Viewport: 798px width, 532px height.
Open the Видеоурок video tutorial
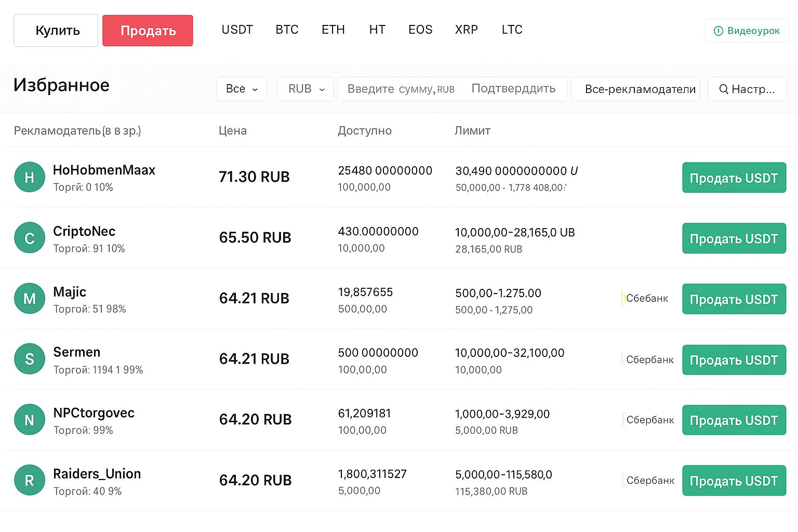pyautogui.click(x=747, y=31)
